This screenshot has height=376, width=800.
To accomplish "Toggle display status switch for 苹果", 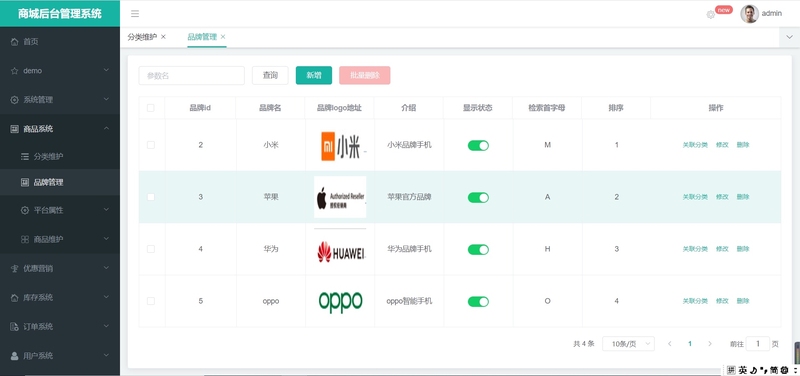I will coord(478,197).
